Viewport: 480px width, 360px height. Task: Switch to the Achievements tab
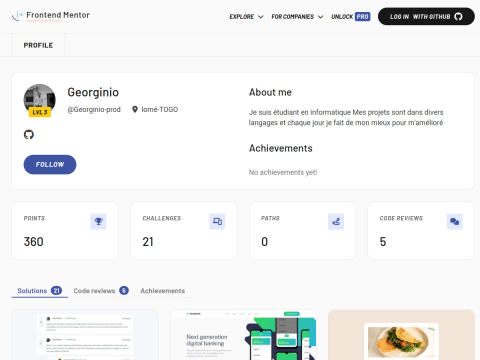pyautogui.click(x=163, y=291)
